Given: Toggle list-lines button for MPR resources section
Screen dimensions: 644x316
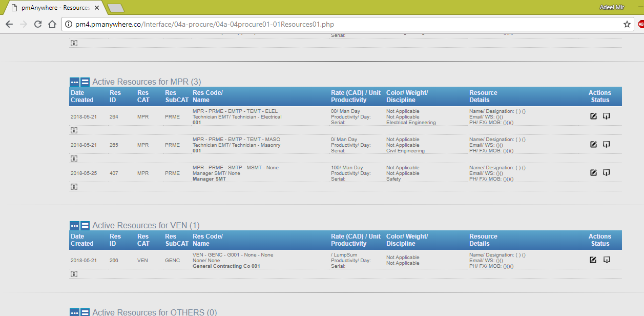Looking at the screenshot, I should click(85, 82).
